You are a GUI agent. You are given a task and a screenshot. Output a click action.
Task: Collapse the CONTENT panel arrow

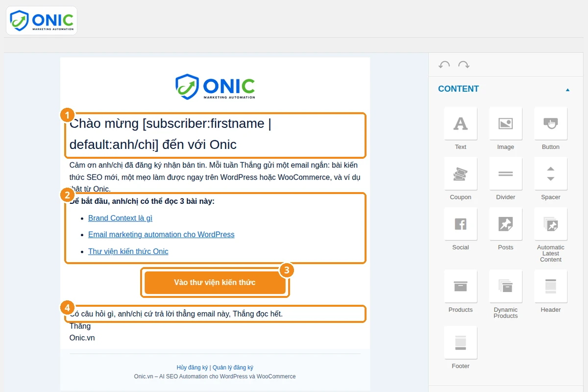coord(568,90)
